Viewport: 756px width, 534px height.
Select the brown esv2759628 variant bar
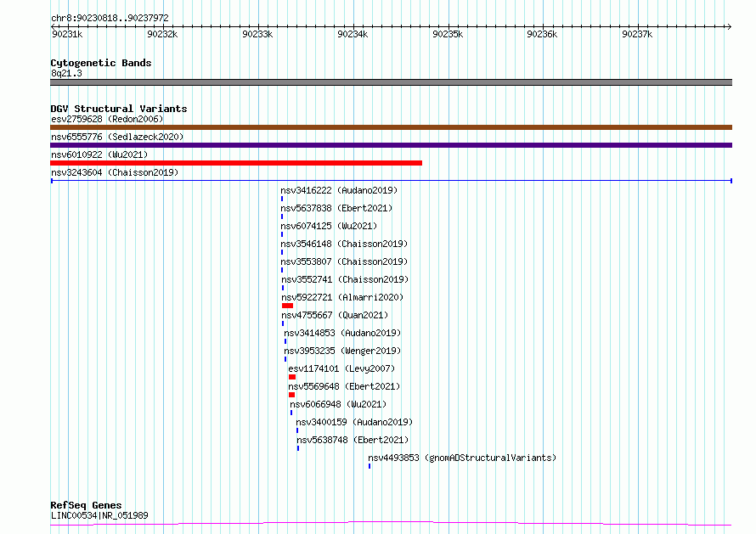(x=391, y=127)
